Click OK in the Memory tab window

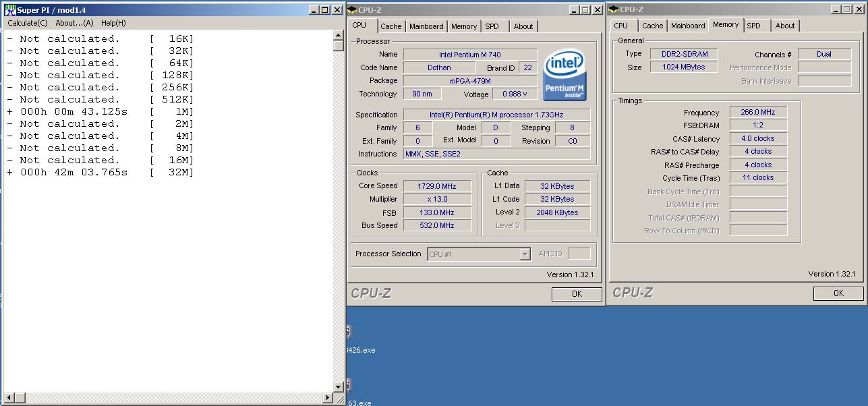click(x=838, y=293)
